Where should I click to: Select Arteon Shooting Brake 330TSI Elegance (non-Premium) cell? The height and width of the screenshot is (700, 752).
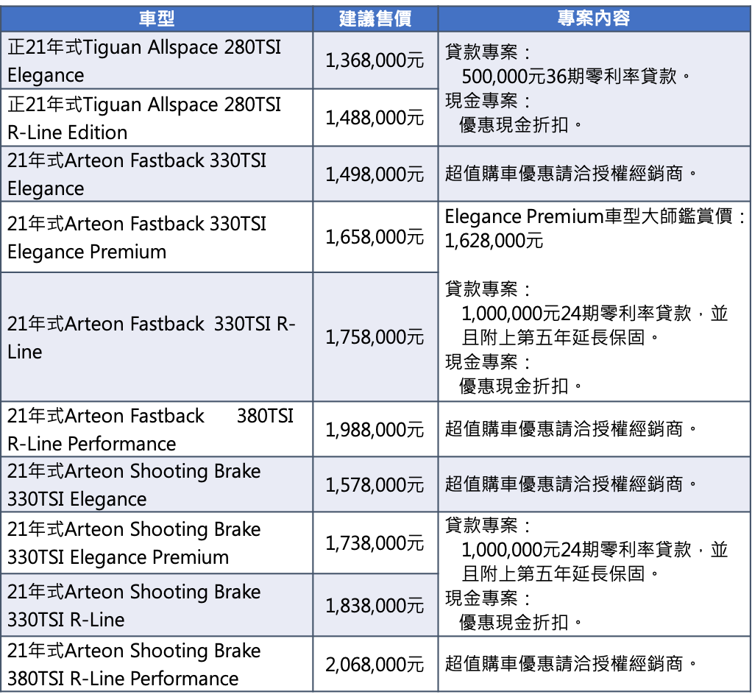pos(157,484)
